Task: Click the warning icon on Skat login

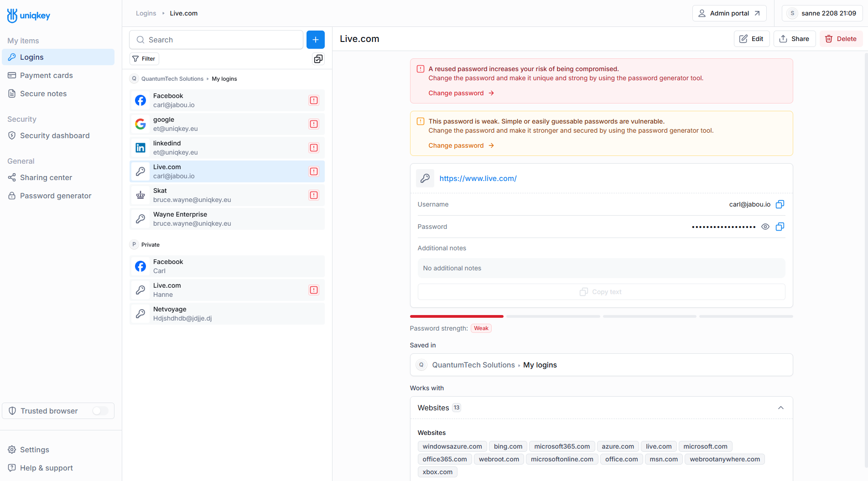Action: 314,195
